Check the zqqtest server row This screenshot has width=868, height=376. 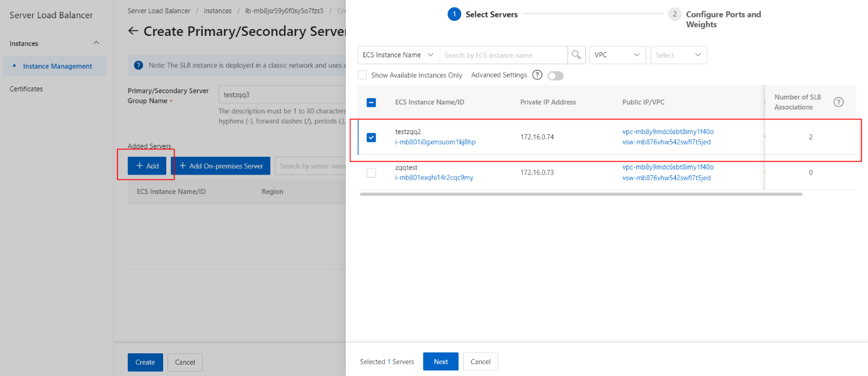click(371, 173)
